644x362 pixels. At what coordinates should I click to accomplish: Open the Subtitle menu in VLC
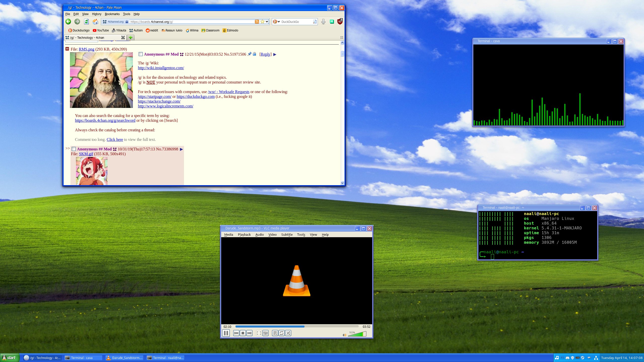pos(287,234)
